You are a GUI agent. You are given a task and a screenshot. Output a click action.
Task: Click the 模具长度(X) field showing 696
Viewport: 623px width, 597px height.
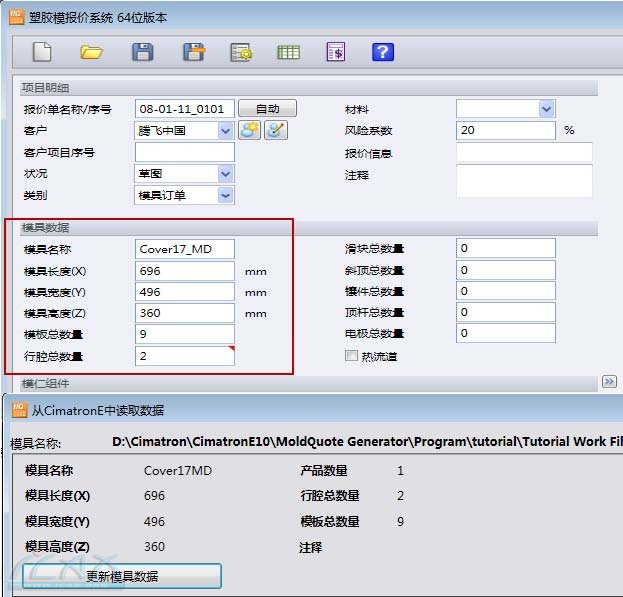click(x=184, y=271)
